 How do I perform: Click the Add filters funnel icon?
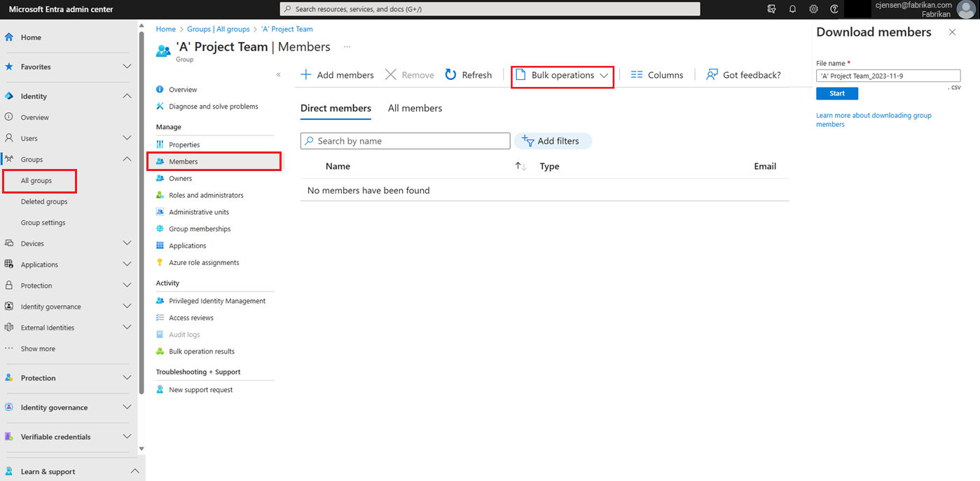(528, 140)
